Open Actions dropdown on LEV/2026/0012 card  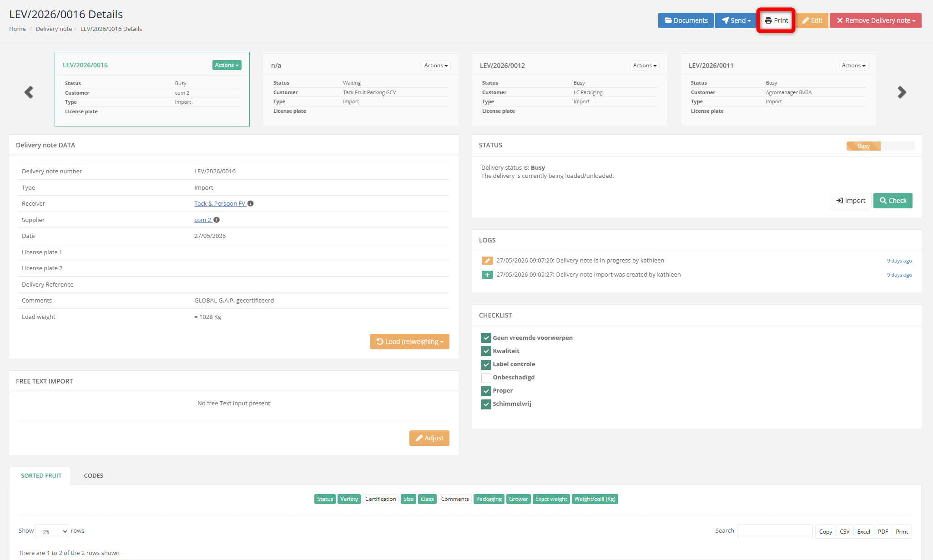[645, 66]
